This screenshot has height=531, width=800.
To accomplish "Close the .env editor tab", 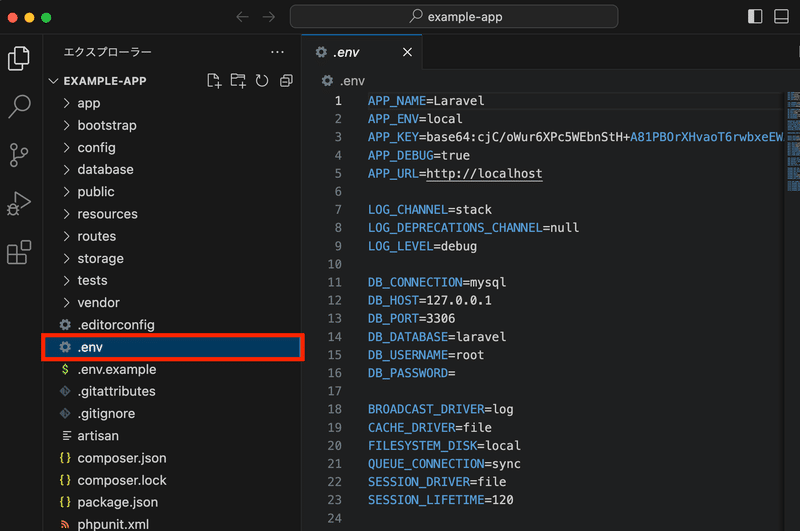I will point(407,52).
